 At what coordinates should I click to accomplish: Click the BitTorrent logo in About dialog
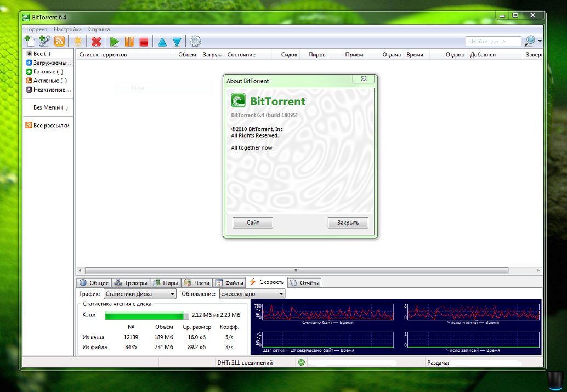coord(239,100)
